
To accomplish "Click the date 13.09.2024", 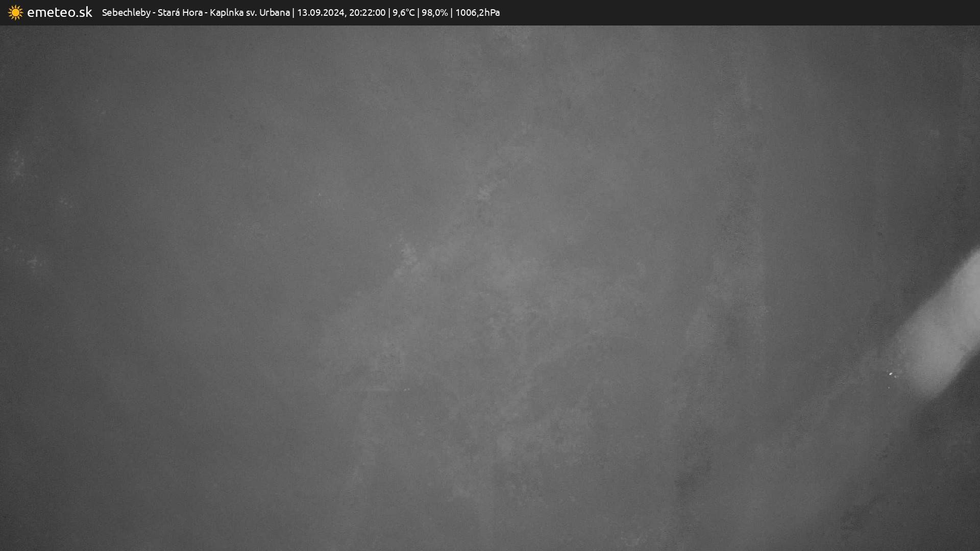I will [x=321, y=12].
